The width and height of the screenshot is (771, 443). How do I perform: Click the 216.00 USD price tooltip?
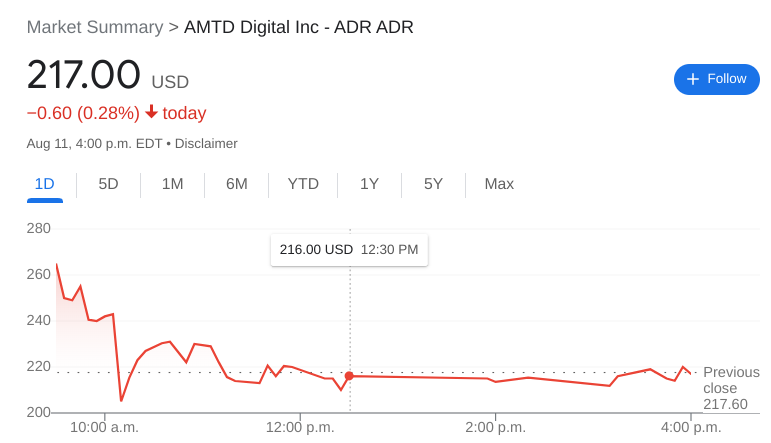(349, 249)
